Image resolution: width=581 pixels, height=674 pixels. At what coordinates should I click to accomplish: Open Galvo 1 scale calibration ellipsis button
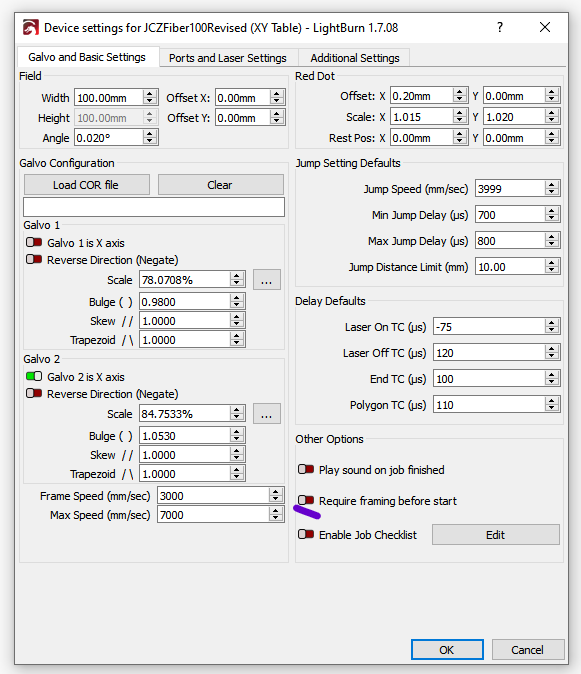click(266, 280)
